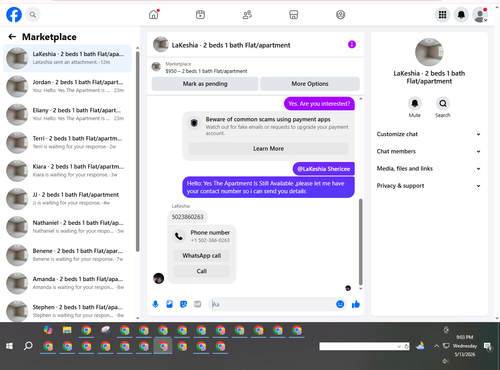Mute the conversation with bell icon
The image size is (500, 370).
coord(415,103)
